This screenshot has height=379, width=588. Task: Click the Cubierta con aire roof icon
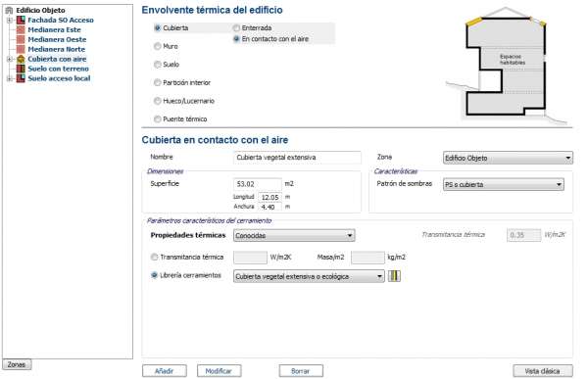(x=21, y=59)
